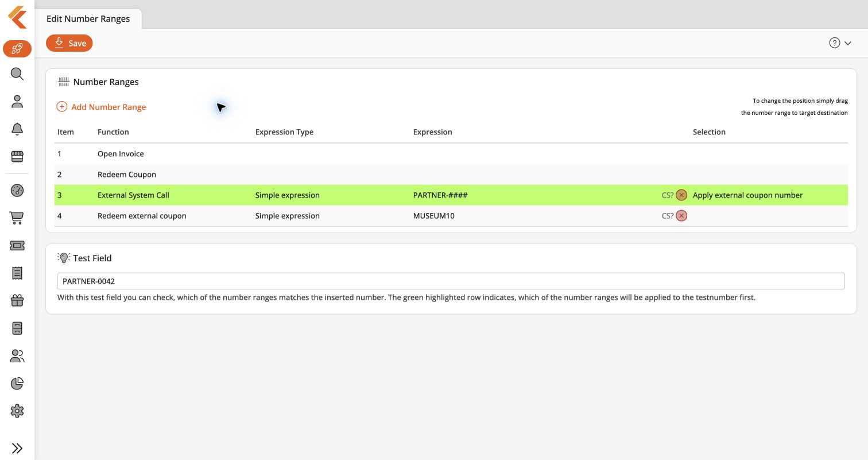Open the rocket quick-start sidebar icon
This screenshot has height=460, width=868.
click(x=17, y=49)
